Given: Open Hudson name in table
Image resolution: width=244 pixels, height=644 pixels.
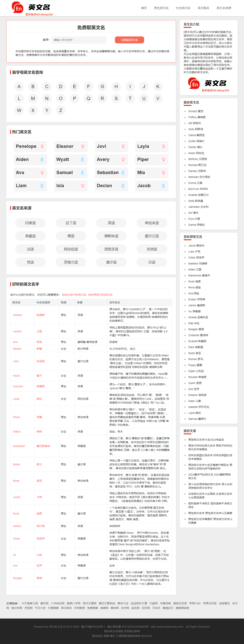Looking at the screenshot, I should 18,315.
